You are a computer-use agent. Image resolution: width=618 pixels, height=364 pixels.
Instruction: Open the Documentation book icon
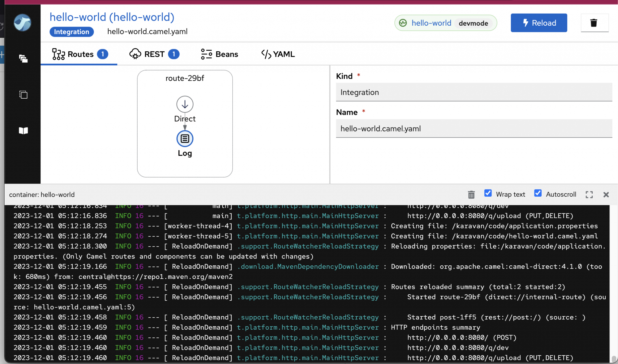tap(23, 131)
